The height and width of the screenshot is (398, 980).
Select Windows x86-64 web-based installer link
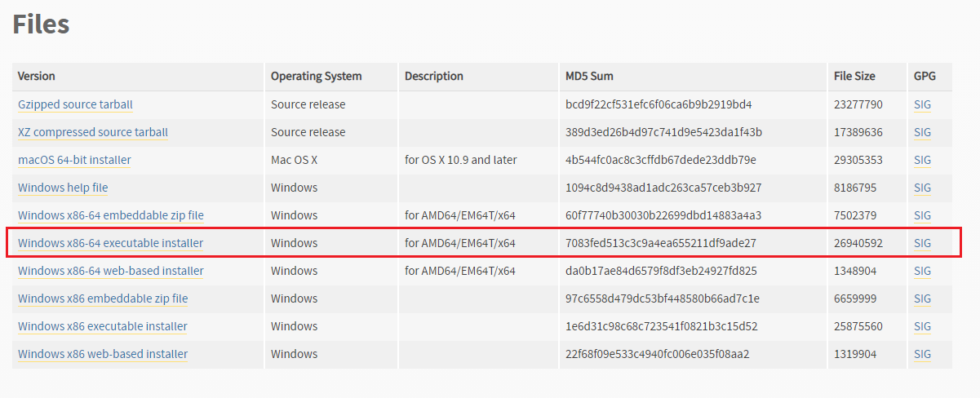pyautogui.click(x=110, y=271)
